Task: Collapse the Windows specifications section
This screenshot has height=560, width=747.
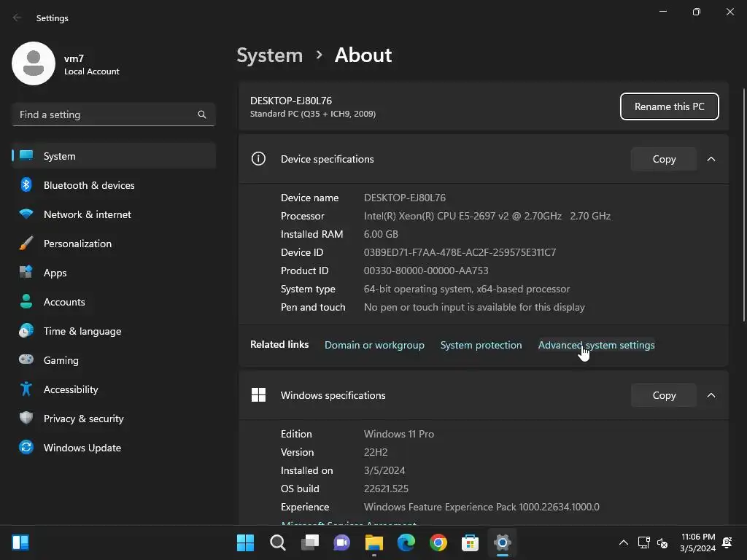Action: coord(711,395)
